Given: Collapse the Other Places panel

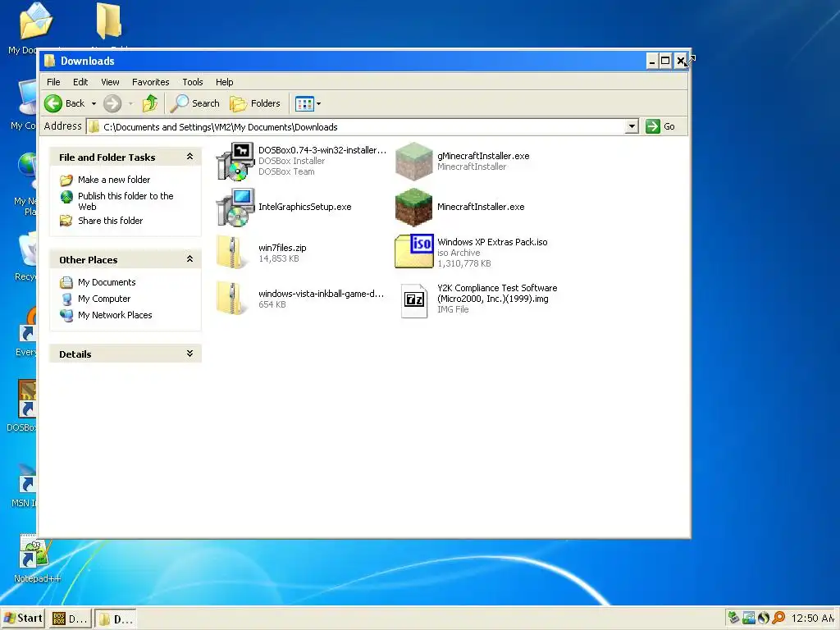Looking at the screenshot, I should click(189, 258).
